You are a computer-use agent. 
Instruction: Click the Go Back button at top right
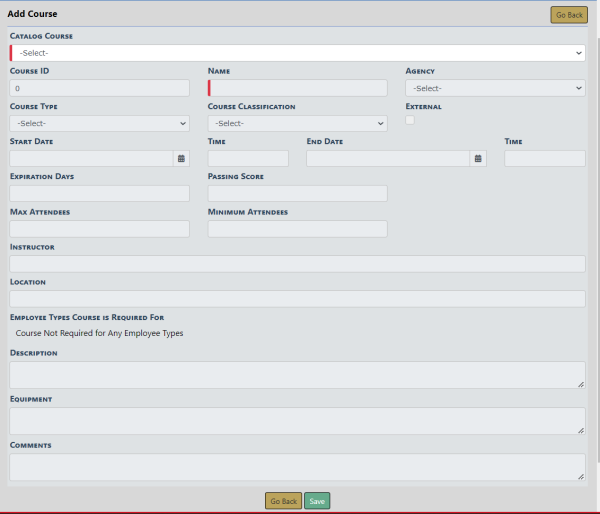click(x=568, y=15)
